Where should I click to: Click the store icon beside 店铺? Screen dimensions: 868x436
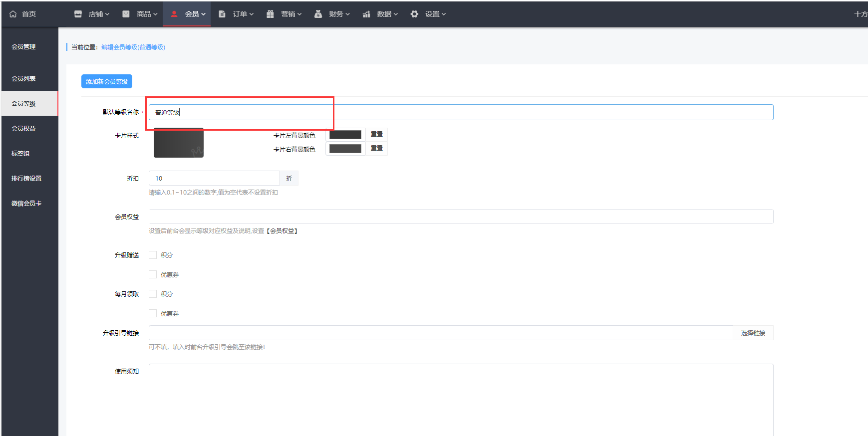[x=78, y=14]
